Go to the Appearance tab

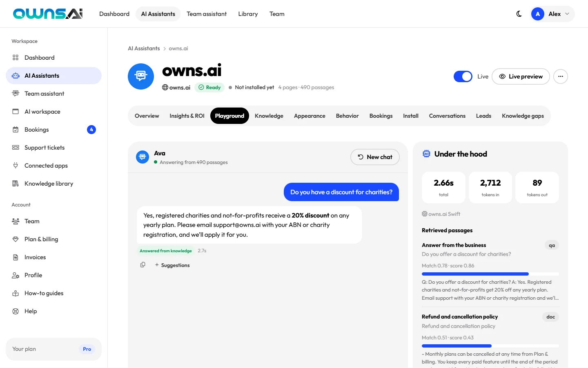(x=310, y=116)
